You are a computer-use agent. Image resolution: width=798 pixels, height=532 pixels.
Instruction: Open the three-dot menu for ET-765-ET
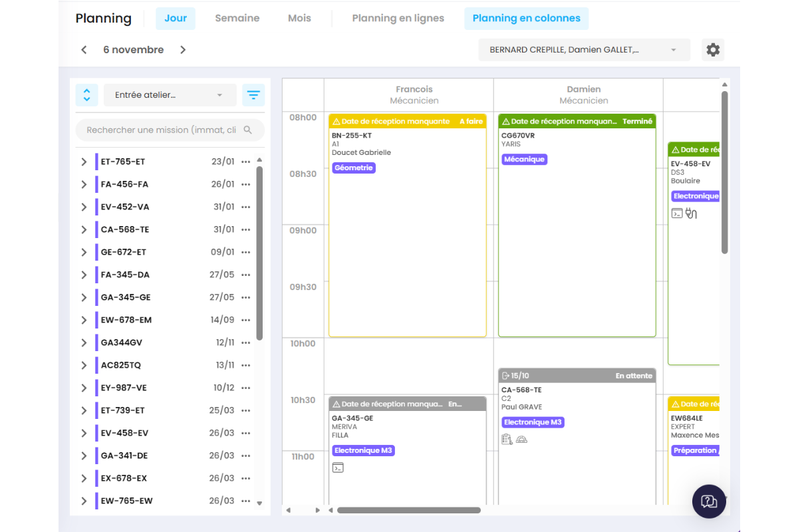[246, 162]
